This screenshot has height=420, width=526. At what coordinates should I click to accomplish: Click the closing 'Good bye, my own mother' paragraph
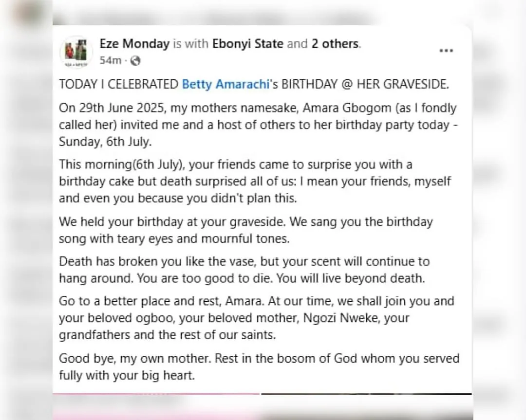[x=259, y=366]
